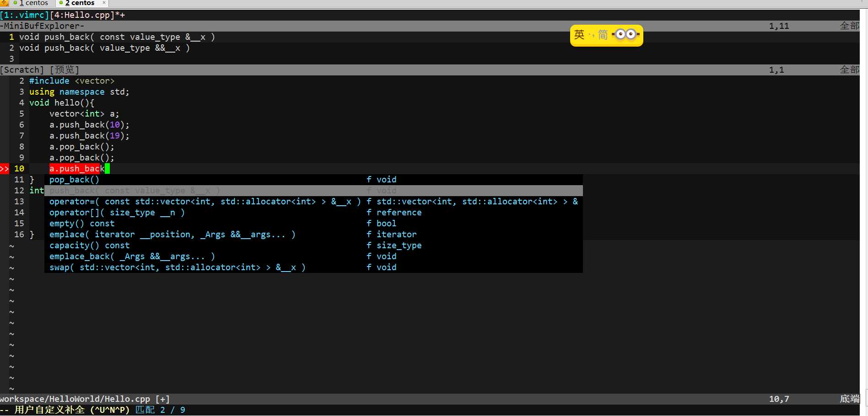Viewport: 868px width, 416px height.
Task: Click the '用户自定义补全 (^U^N^P)' mode message
Action: pos(72,410)
